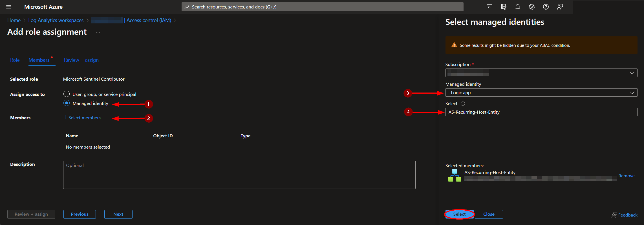This screenshot has height=225, width=644.
Task: Expand the Subscription dropdown
Action: [x=541, y=73]
